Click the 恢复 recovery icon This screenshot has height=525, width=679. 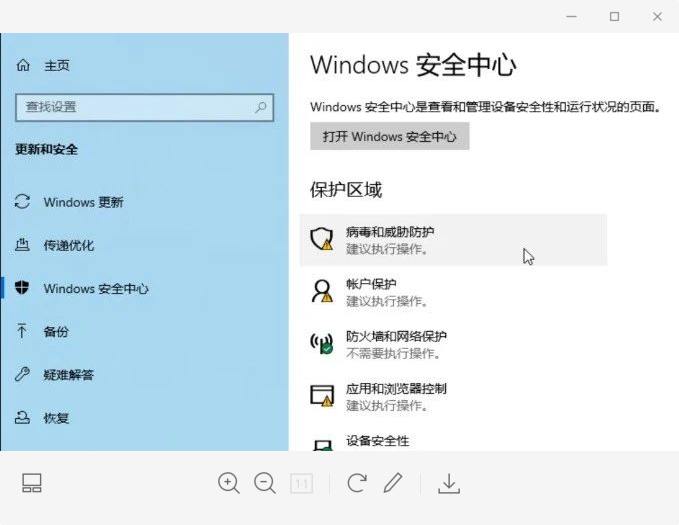(23, 417)
